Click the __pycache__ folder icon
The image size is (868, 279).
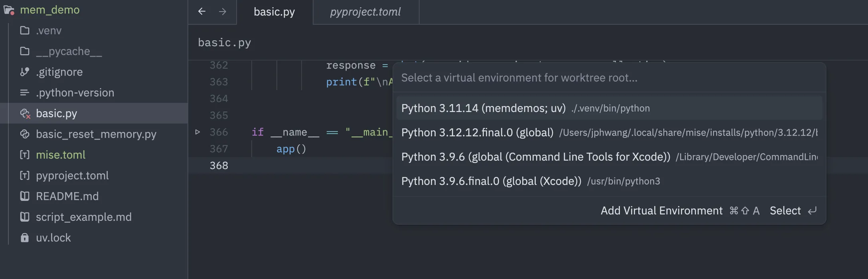click(25, 51)
